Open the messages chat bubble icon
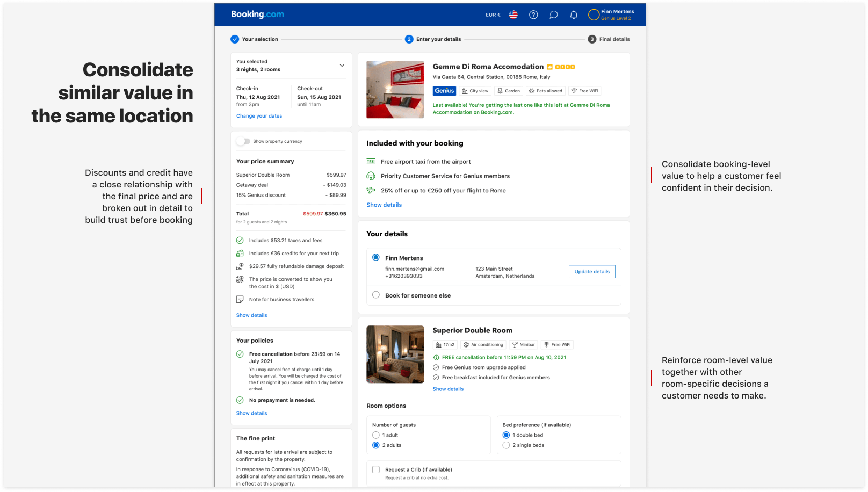This screenshot has width=868, height=492. pyautogui.click(x=553, y=15)
